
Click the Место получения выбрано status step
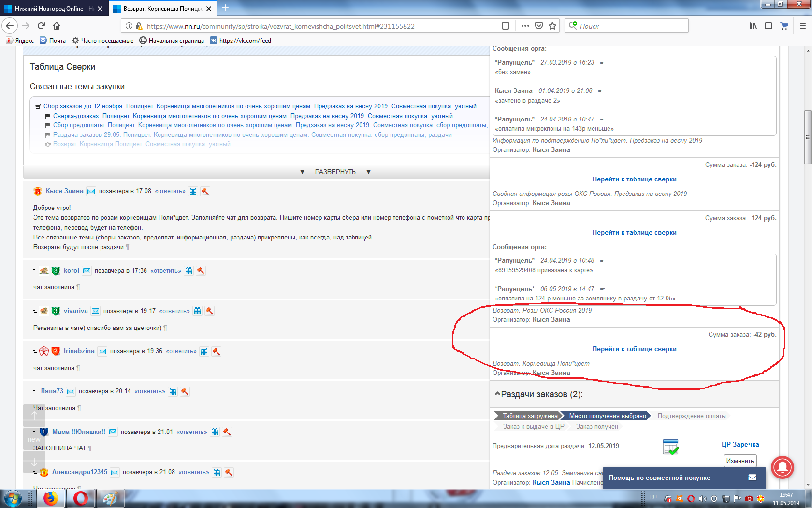pos(607,416)
